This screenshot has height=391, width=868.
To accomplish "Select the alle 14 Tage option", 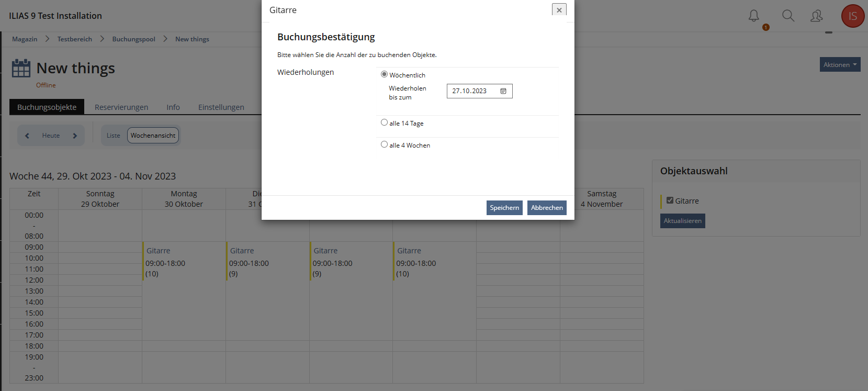I will 384,122.
